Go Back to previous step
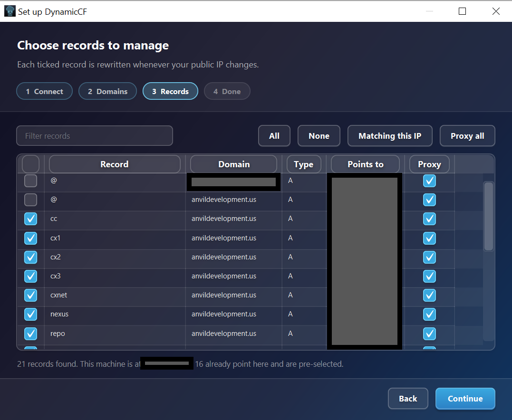 point(408,399)
